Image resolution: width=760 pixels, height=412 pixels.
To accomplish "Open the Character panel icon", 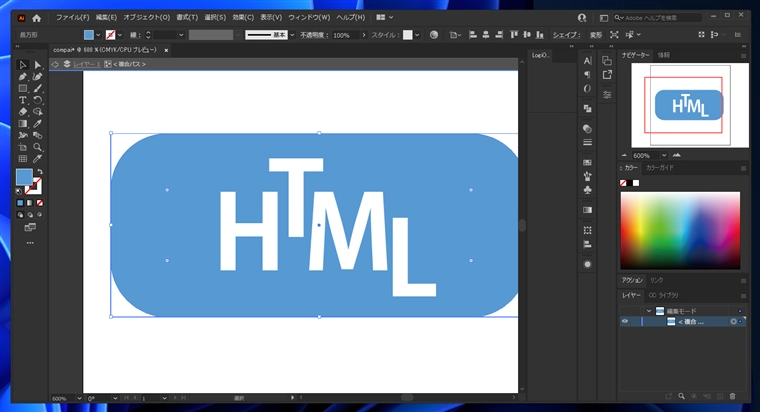I will click(587, 61).
